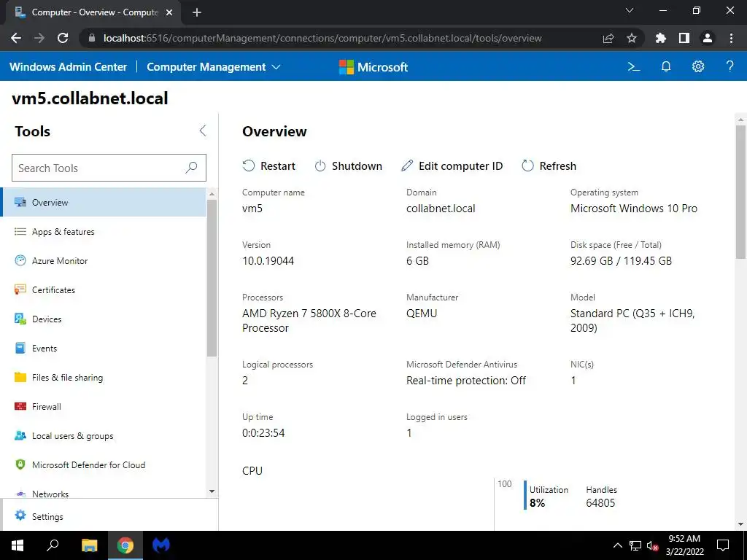This screenshot has width=747, height=560.
Task: Reload the page
Action: pos(63,38)
